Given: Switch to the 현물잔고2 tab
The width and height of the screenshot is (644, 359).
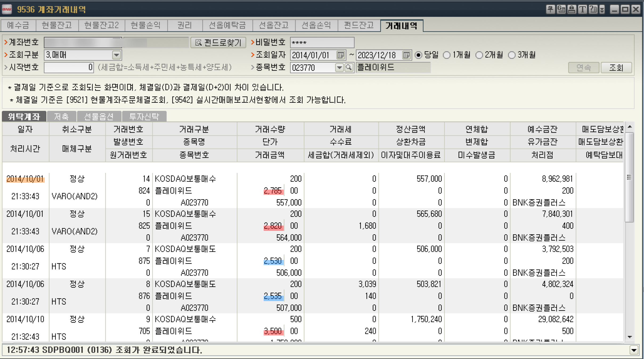Looking at the screenshot, I should click(101, 25).
